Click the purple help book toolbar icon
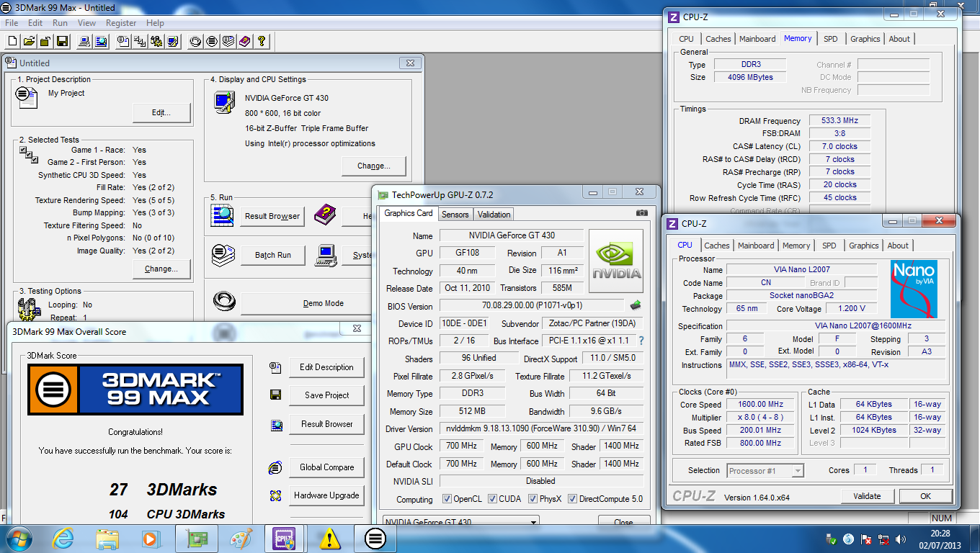Image resolution: width=980 pixels, height=553 pixels. click(245, 42)
